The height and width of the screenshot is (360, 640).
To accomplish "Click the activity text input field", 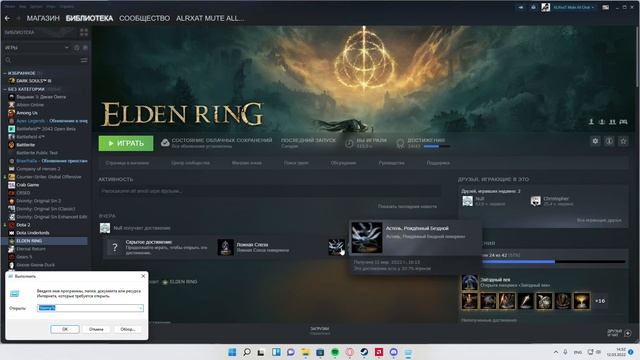I will (x=269, y=191).
